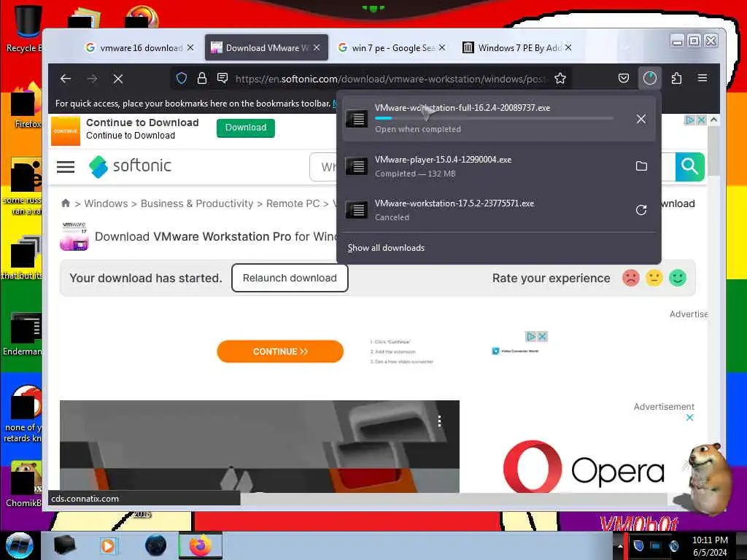Click the Windows breadcrumb link
Viewport: 747px width, 560px height.
[x=106, y=204]
